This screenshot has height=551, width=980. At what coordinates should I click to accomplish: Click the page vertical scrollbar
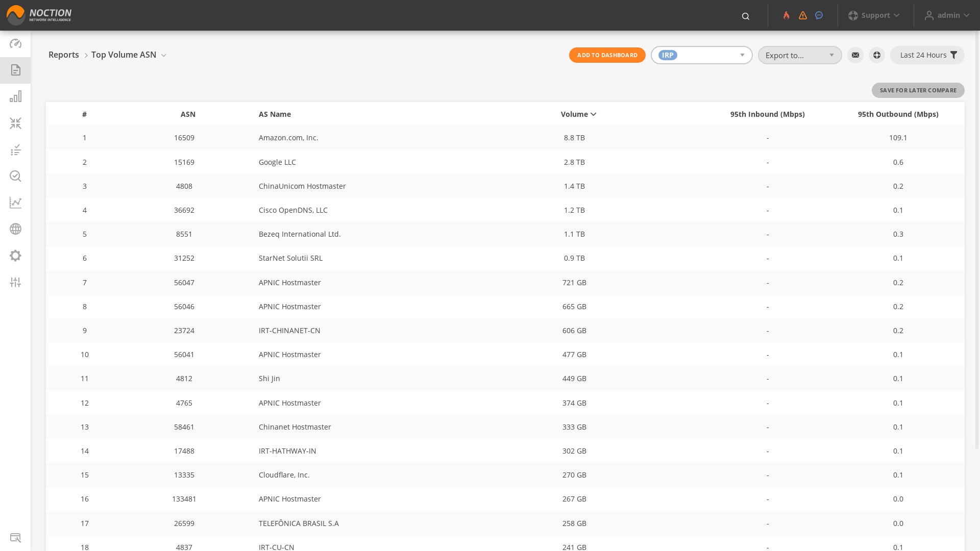977,240
